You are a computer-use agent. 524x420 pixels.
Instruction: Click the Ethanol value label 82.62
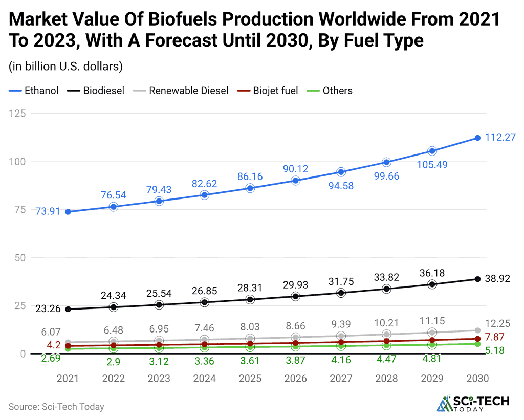pos(205,184)
